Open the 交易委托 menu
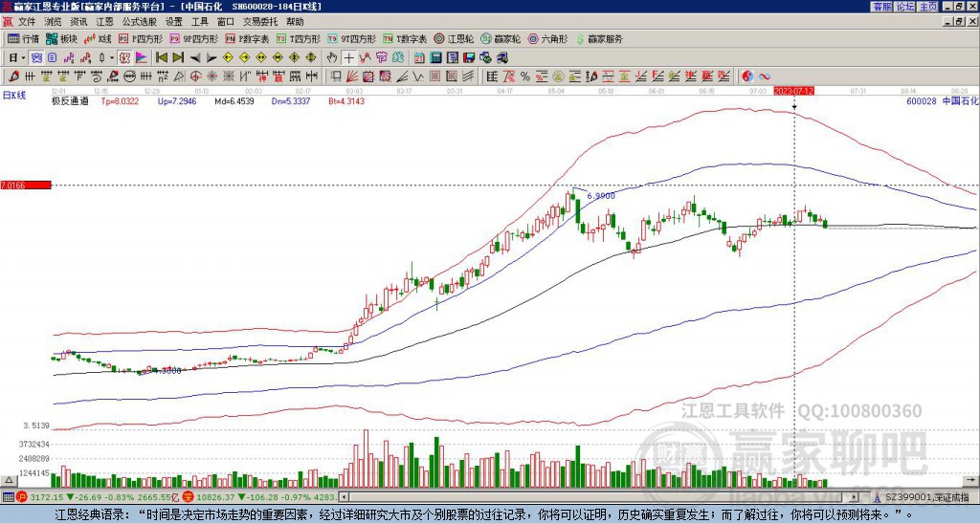 [x=260, y=22]
